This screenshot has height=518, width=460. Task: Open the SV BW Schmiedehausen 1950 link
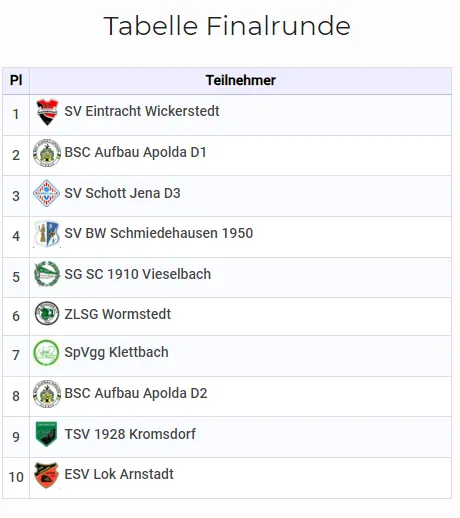pos(159,233)
